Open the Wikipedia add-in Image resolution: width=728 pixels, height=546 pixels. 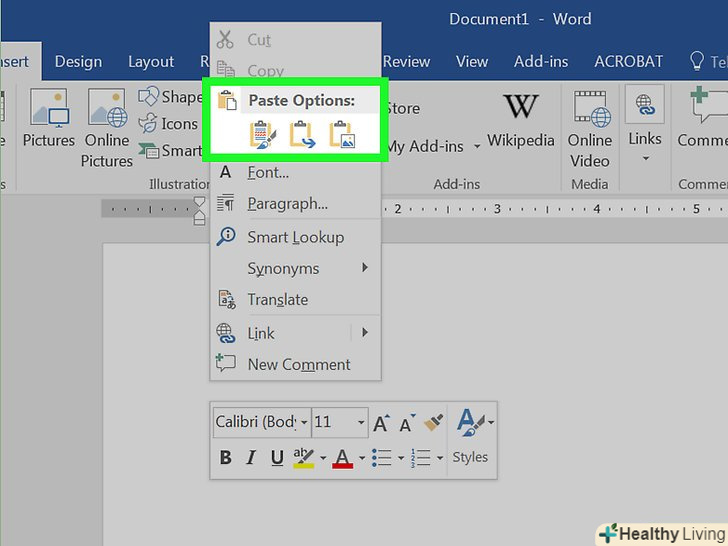click(x=520, y=120)
